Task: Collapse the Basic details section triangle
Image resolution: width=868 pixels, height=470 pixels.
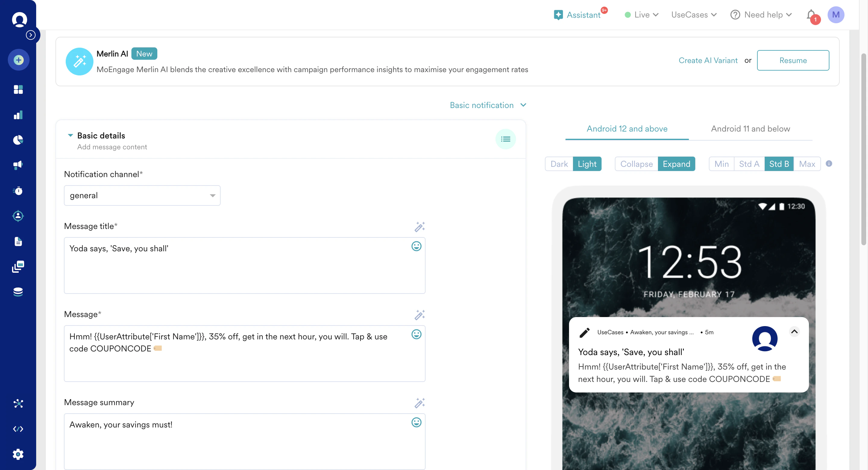Action: point(70,135)
